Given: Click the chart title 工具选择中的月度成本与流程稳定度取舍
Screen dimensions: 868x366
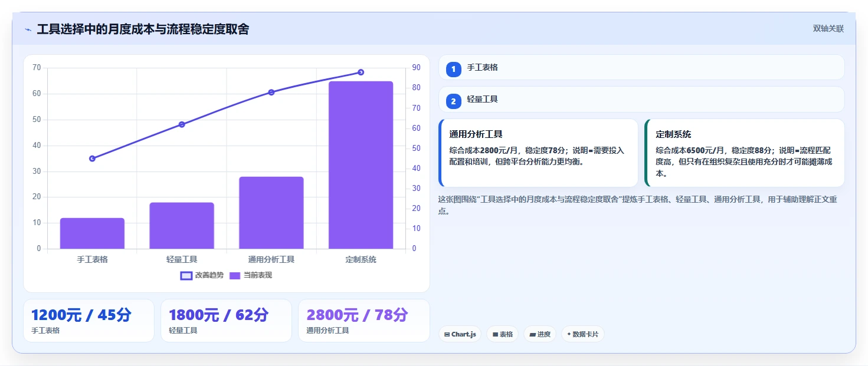Looking at the screenshot, I should pyautogui.click(x=143, y=29).
